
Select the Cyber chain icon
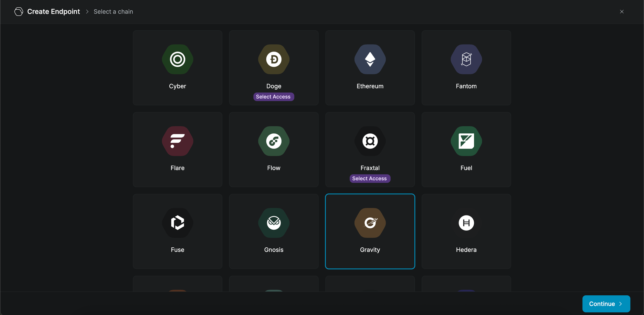point(177,59)
